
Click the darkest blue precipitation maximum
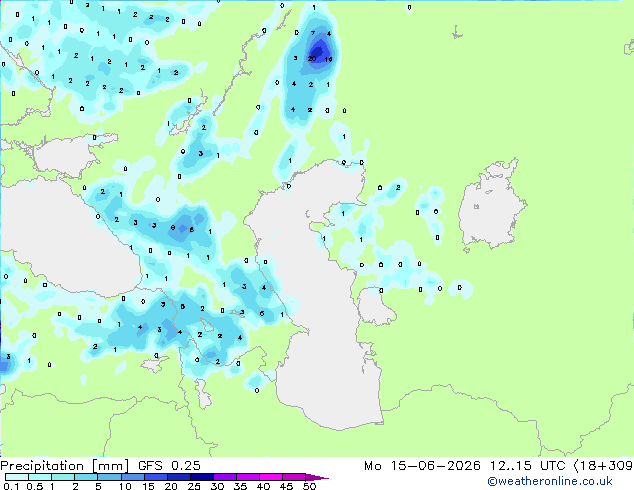point(317,52)
